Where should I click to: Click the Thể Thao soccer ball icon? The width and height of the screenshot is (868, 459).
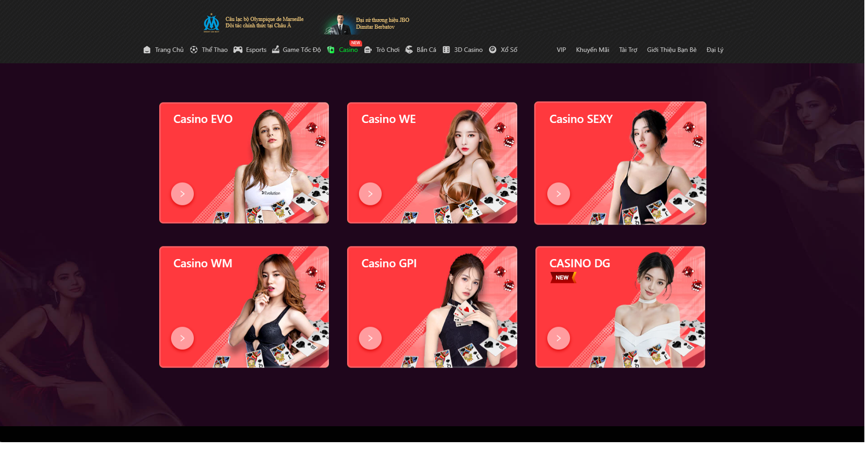194,50
